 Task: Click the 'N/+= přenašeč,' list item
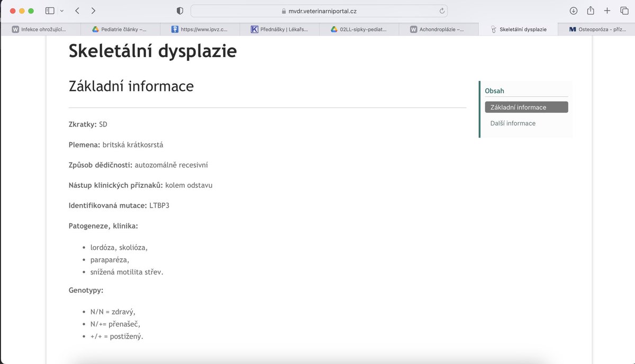(115, 324)
